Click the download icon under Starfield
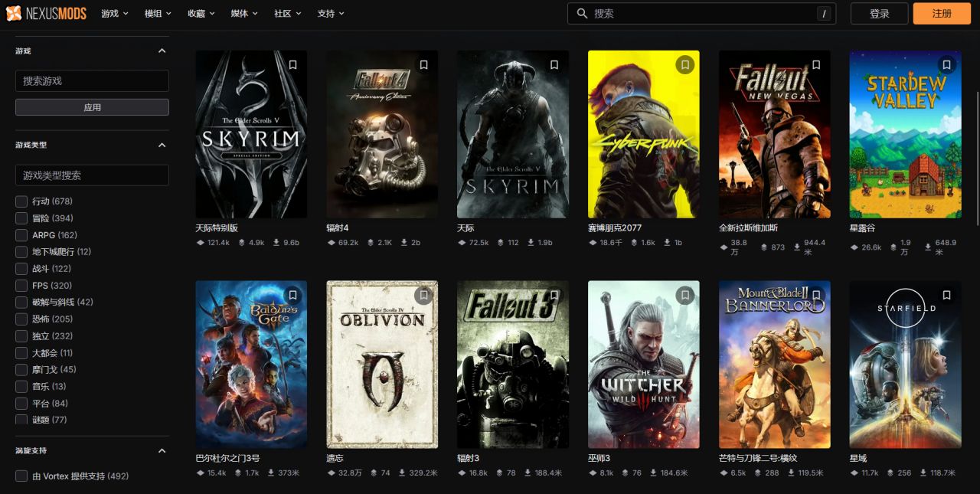This screenshot has height=494, width=980. click(926, 473)
